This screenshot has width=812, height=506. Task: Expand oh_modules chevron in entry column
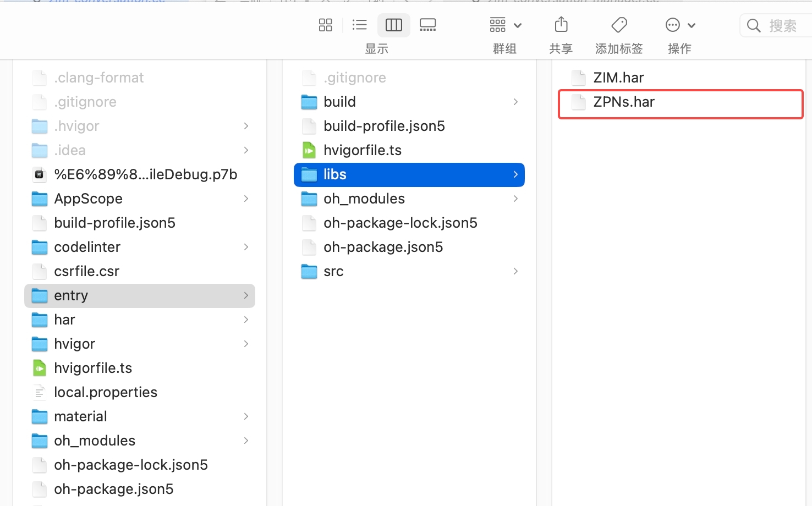(x=515, y=199)
